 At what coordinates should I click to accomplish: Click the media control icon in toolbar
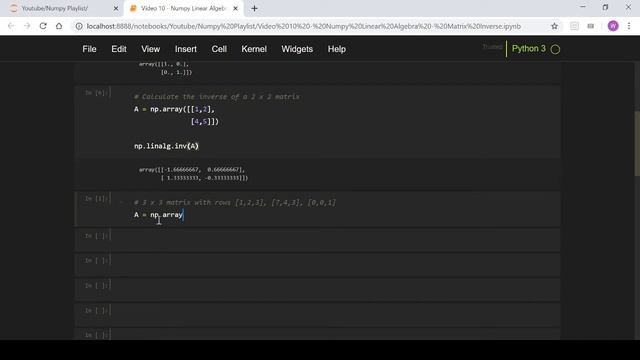tap(591, 26)
